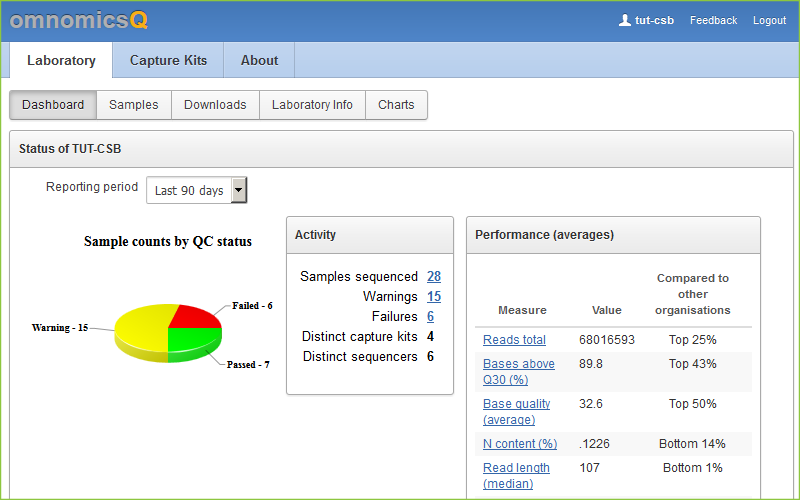
Task: Click the user profile icon beside tut-csb
Action: point(625,20)
